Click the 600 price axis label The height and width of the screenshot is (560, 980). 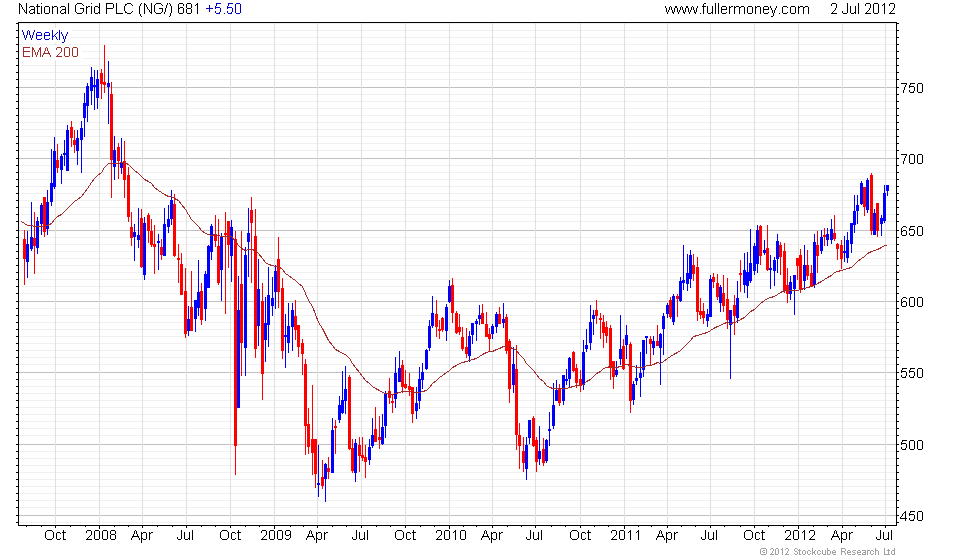point(912,302)
